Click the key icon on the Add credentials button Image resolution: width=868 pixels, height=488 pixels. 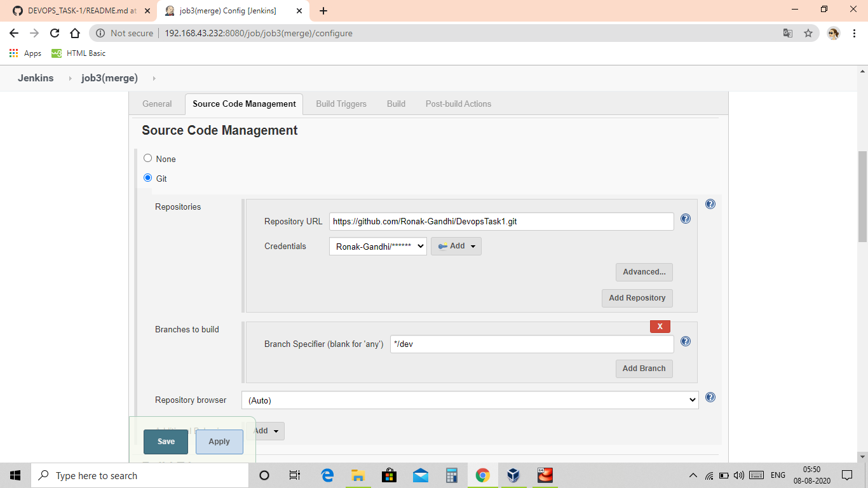click(443, 246)
